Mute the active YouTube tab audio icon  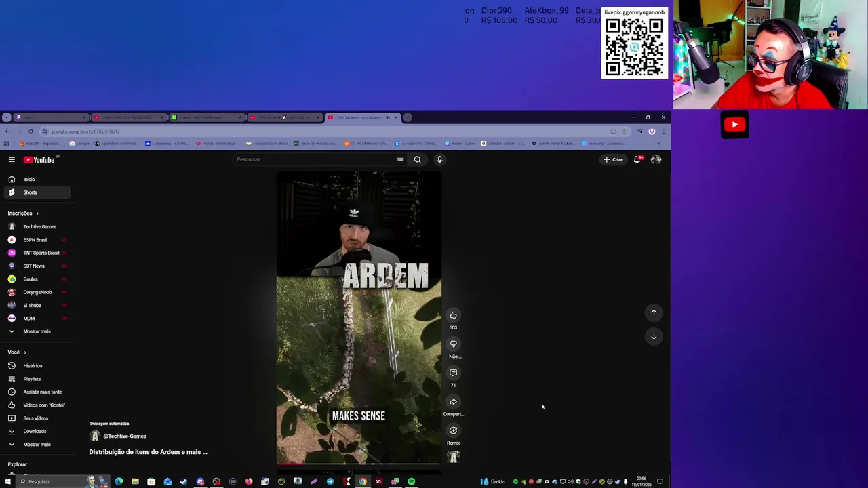[x=387, y=117]
